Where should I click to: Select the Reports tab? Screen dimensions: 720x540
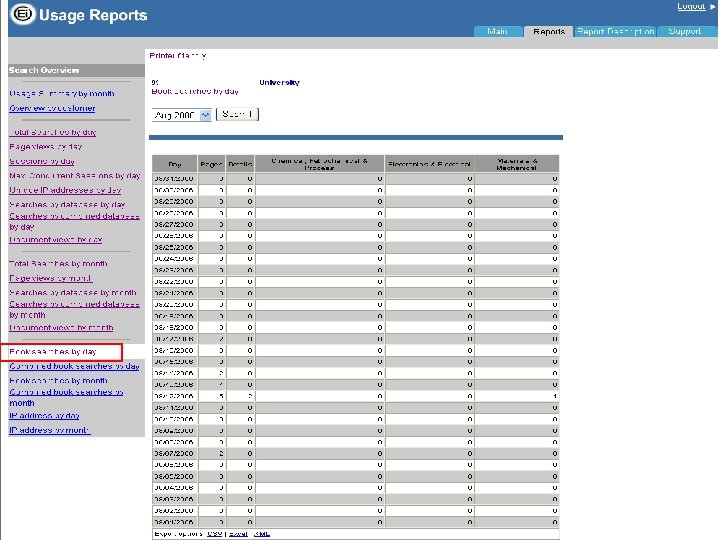[x=549, y=32]
